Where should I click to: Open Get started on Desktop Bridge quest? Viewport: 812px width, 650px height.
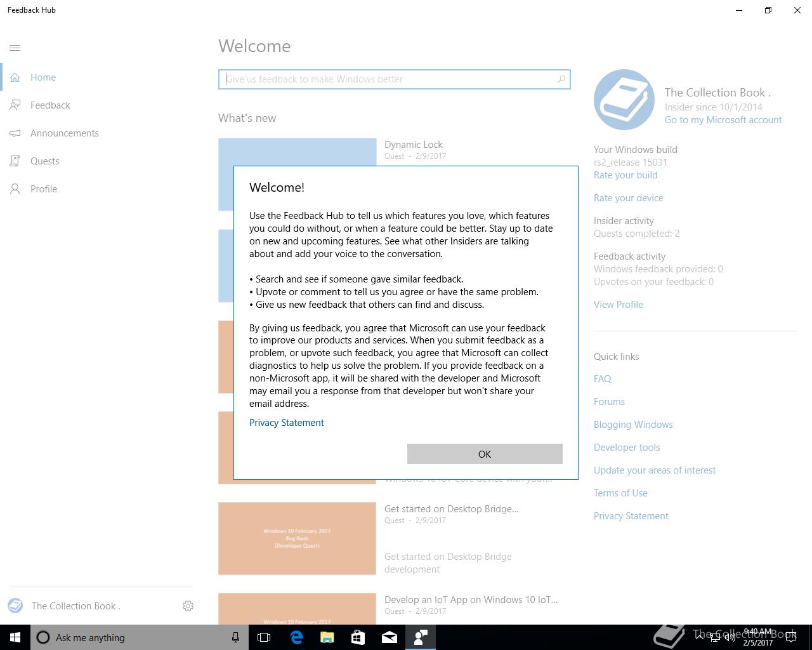[x=452, y=509]
